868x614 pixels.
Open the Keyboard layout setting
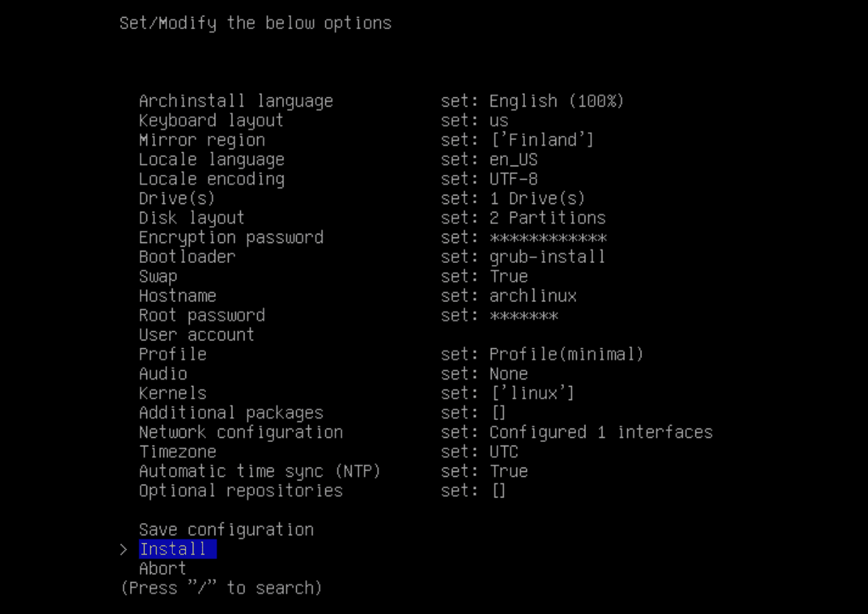[x=211, y=121]
